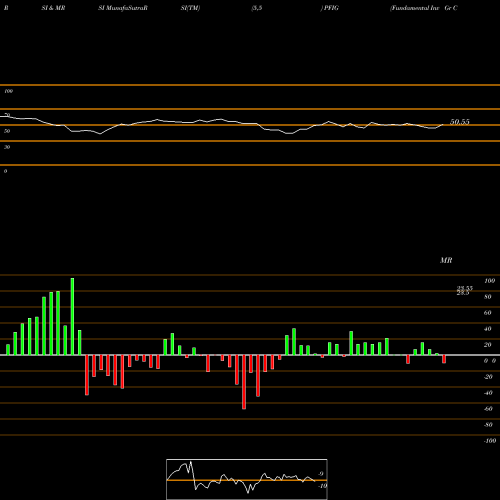Click the last red bar at histogram end
Image resolution: width=500 pixels, height=500 pixels.
click(444, 359)
